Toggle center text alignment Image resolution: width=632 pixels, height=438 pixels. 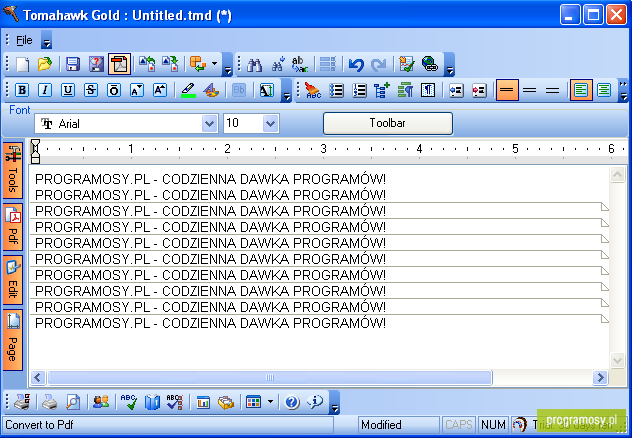coord(604,90)
